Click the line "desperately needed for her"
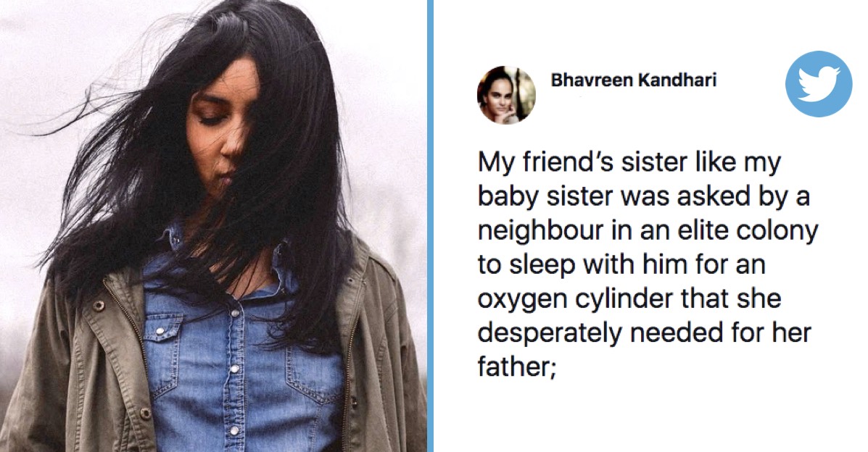 click(645, 333)
